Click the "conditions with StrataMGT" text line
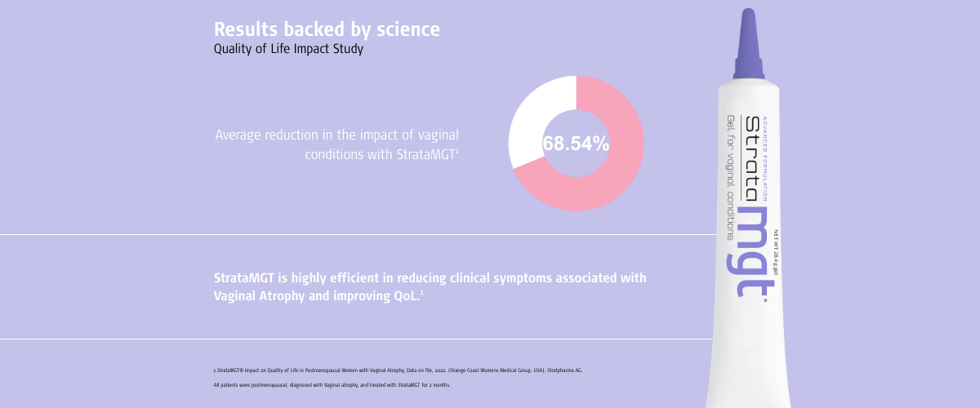Image resolution: width=980 pixels, height=408 pixels. [x=381, y=154]
